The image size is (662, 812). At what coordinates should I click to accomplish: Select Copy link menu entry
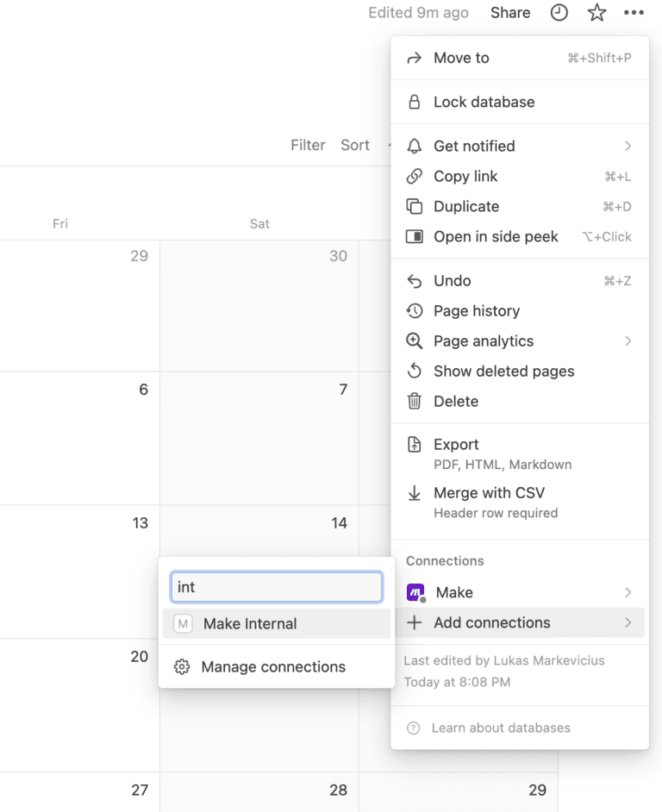(465, 177)
